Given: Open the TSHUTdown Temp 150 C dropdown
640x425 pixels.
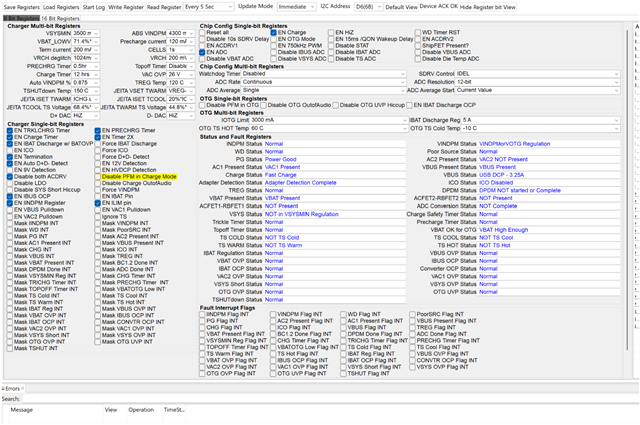Looking at the screenshot, I should 86,91.
